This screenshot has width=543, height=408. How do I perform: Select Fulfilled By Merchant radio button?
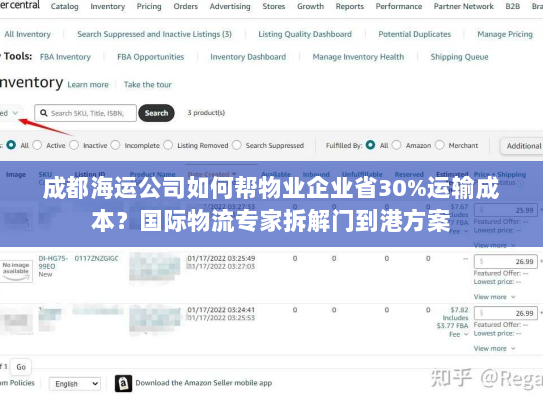(x=439, y=145)
